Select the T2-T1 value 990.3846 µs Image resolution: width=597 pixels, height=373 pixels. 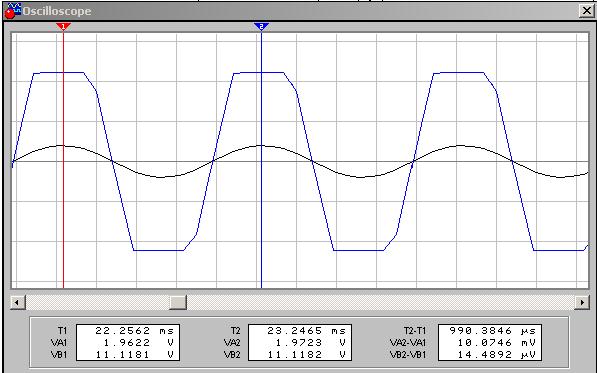(x=493, y=331)
